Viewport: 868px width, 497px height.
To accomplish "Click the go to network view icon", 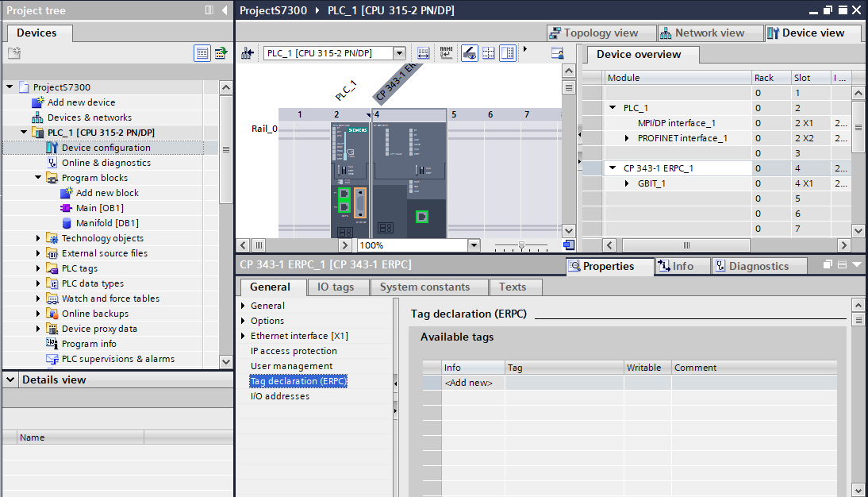I will [x=247, y=53].
